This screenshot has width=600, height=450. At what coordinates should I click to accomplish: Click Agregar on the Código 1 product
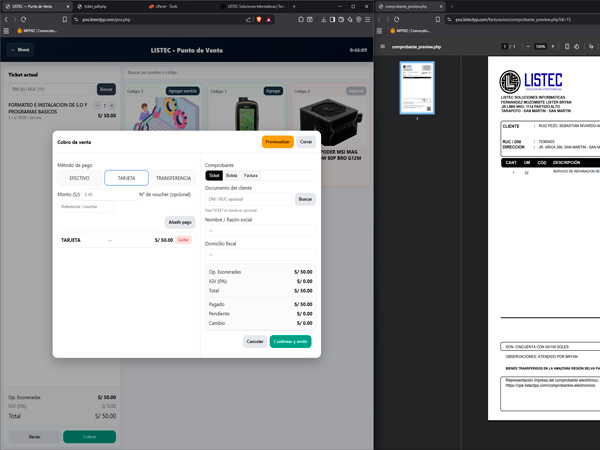273,91
